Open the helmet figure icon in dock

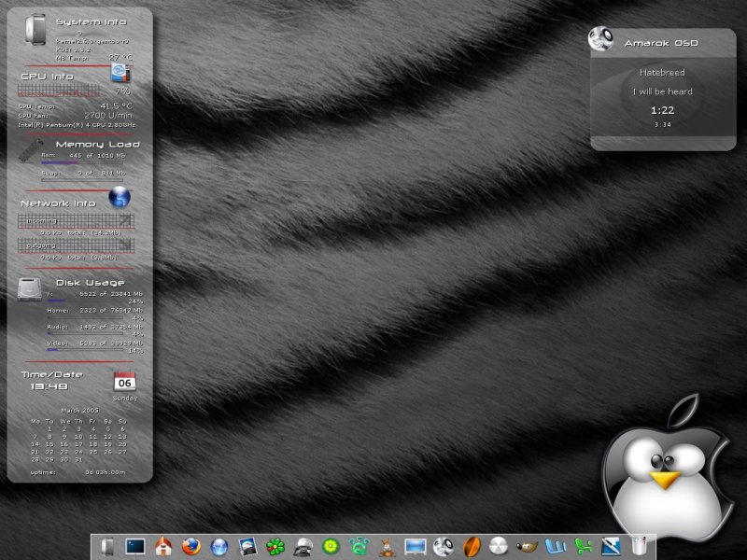(x=303, y=547)
